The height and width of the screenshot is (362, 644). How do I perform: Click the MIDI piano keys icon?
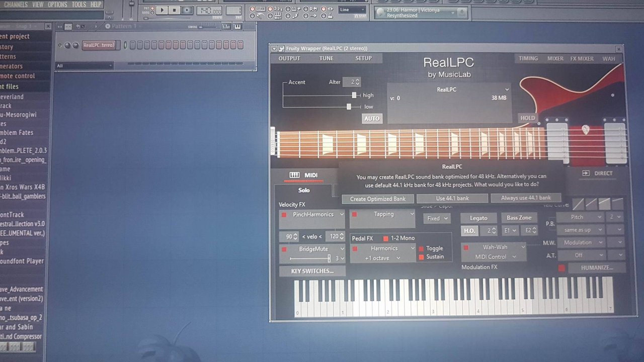[295, 175]
